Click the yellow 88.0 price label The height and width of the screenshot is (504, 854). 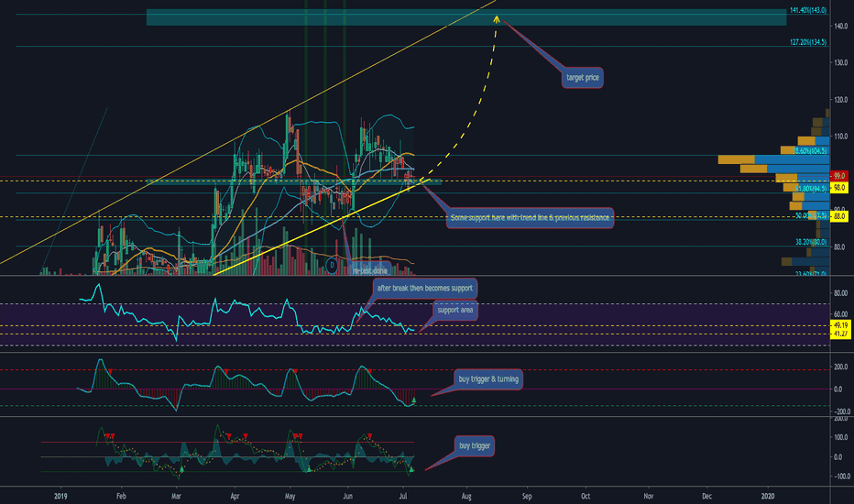[838, 216]
